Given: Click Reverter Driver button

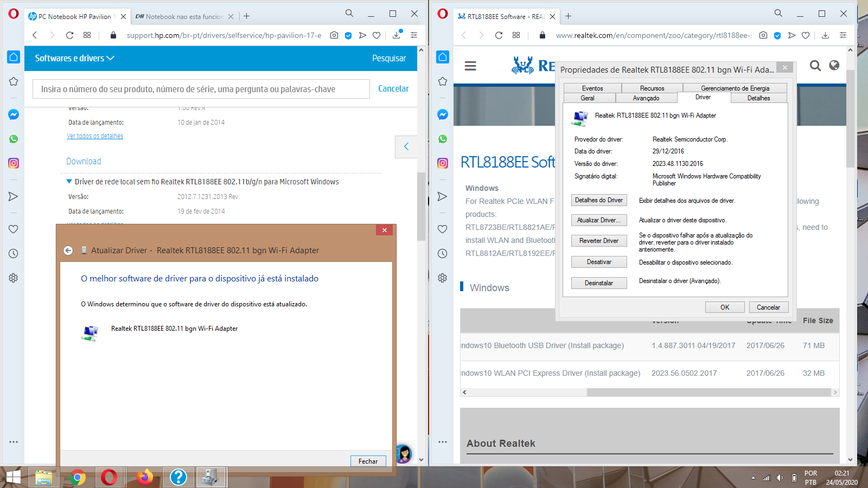Looking at the screenshot, I should click(599, 241).
